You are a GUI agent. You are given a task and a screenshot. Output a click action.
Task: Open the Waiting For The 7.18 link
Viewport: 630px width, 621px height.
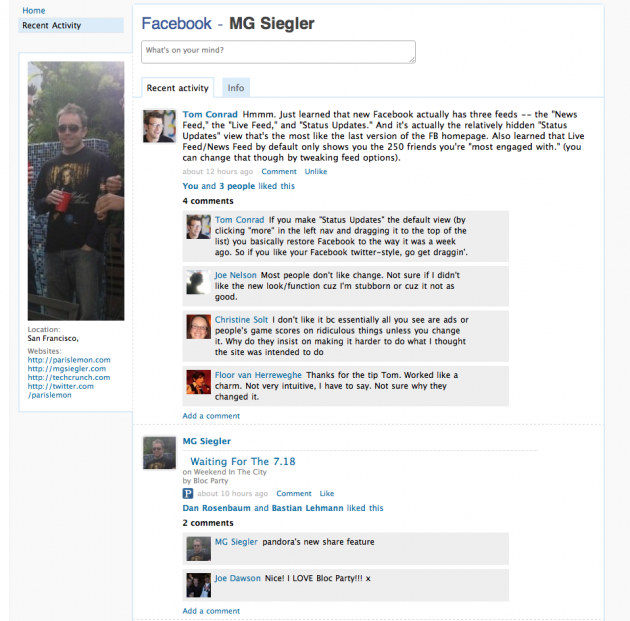[x=243, y=461]
